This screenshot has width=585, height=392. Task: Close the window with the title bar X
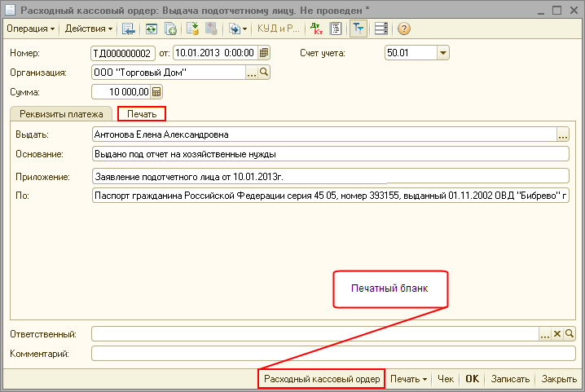574,10
